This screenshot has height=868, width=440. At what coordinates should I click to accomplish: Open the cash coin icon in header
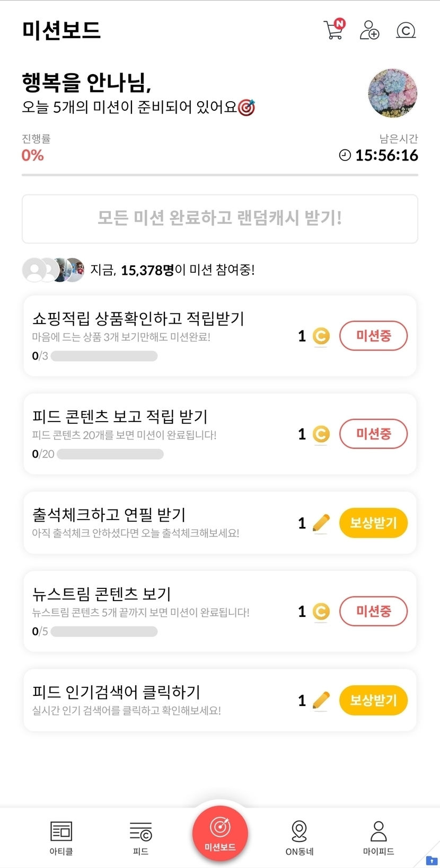pos(406,30)
